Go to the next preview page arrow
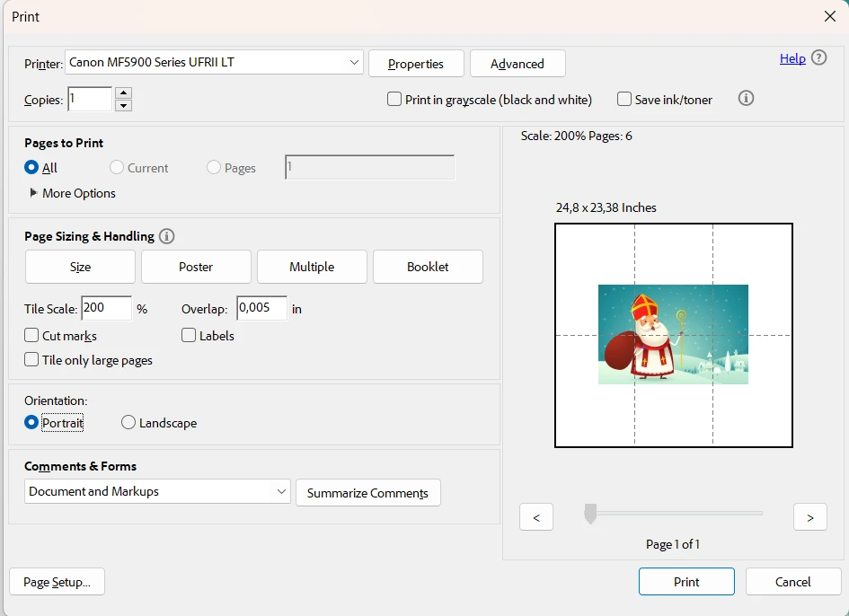Image resolution: width=849 pixels, height=616 pixels. [x=809, y=517]
